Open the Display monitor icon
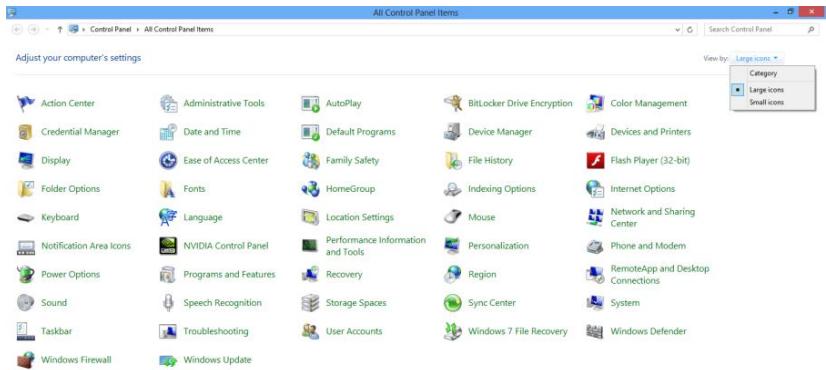The height and width of the screenshot is (370, 826). 25,160
